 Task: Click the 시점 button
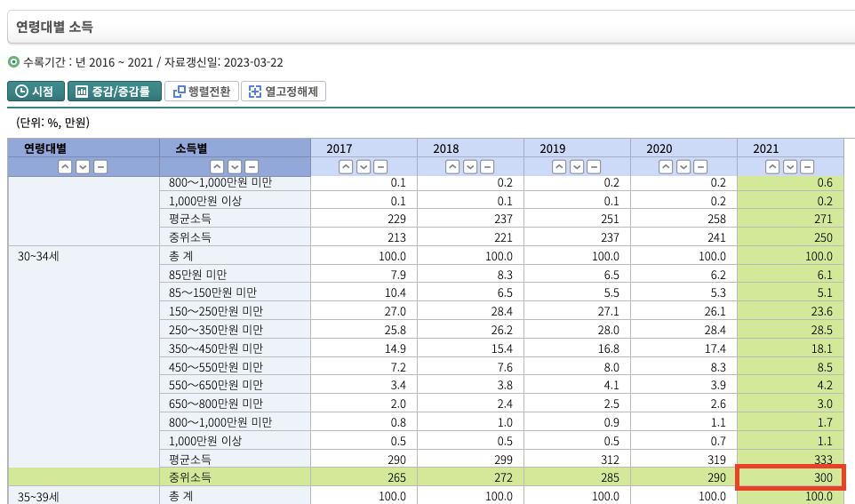click(36, 91)
